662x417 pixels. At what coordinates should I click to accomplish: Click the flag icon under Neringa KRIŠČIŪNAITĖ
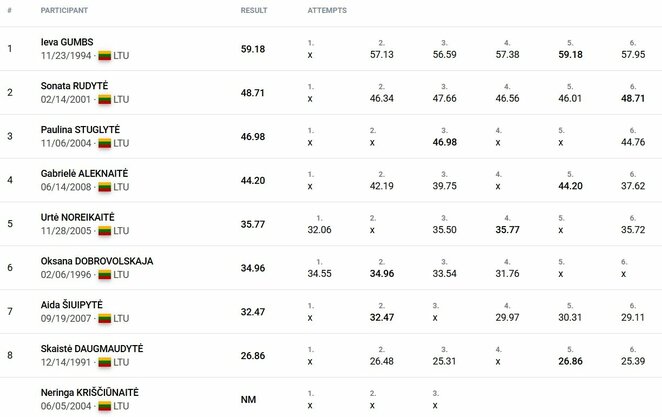[x=105, y=406]
